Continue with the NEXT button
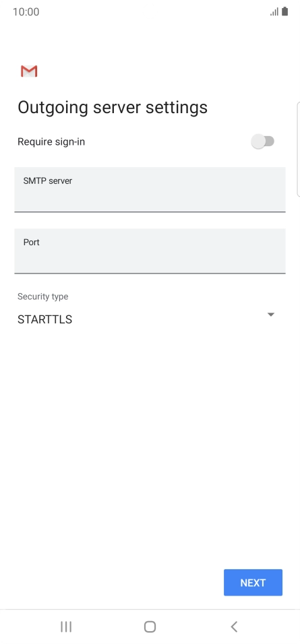300x644 pixels. (253, 583)
